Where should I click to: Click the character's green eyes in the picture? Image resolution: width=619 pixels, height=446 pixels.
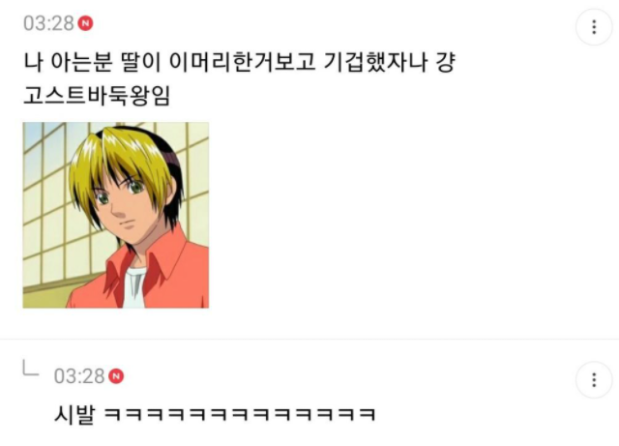118,191
